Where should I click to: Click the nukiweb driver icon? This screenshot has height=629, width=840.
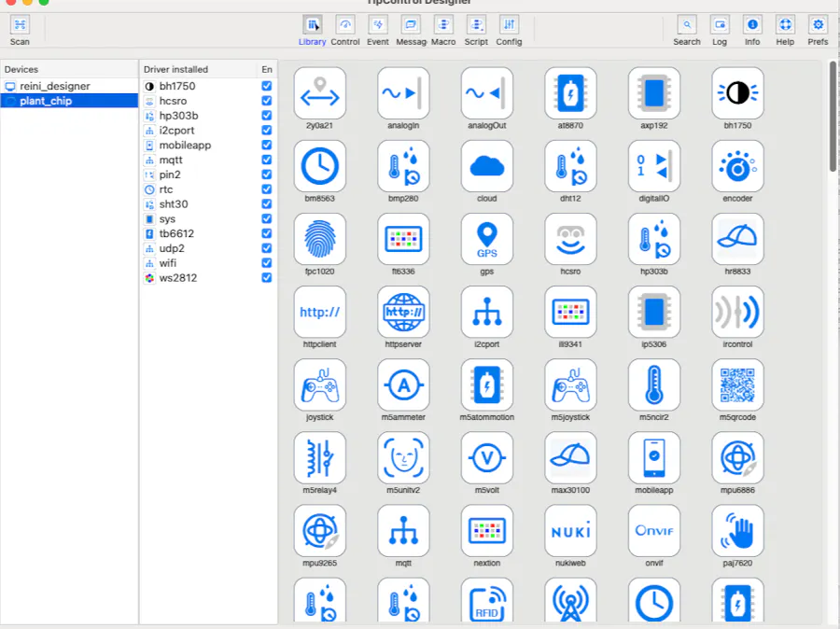pyautogui.click(x=570, y=530)
